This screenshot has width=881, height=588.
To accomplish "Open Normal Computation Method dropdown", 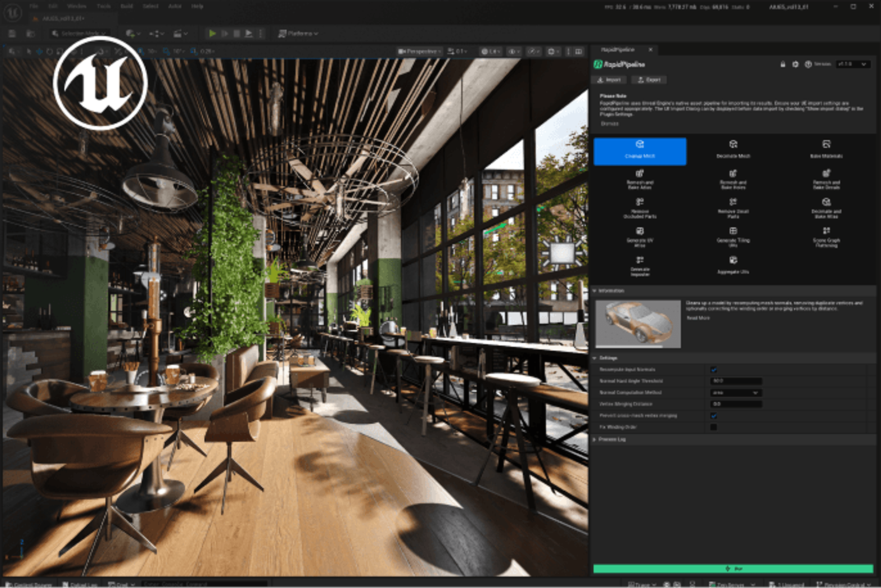I will [736, 393].
